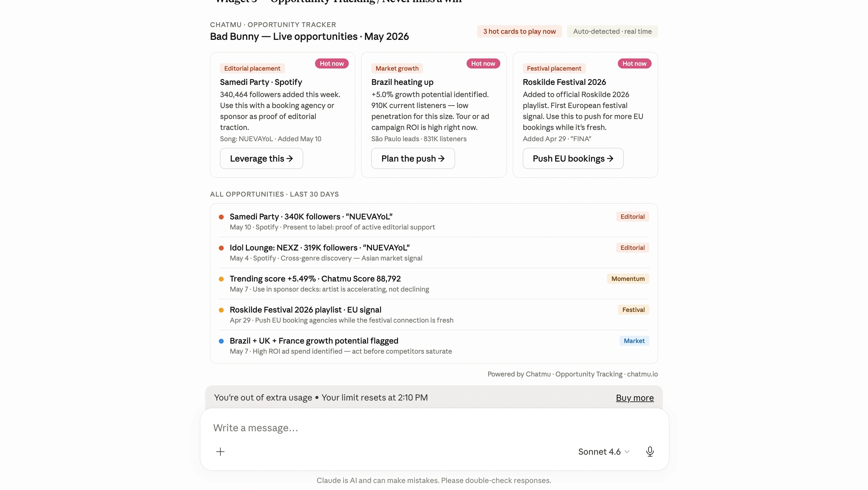Focus the Write a message field

point(434,428)
